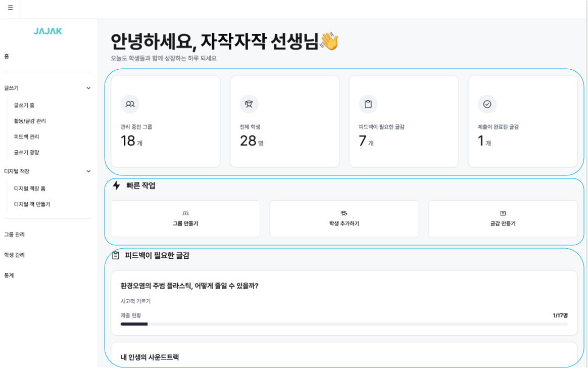Image resolution: width=588 pixels, height=371 pixels.
Task: Click the people icon on the 관리 중인 그룹 card
Action: [x=130, y=104]
